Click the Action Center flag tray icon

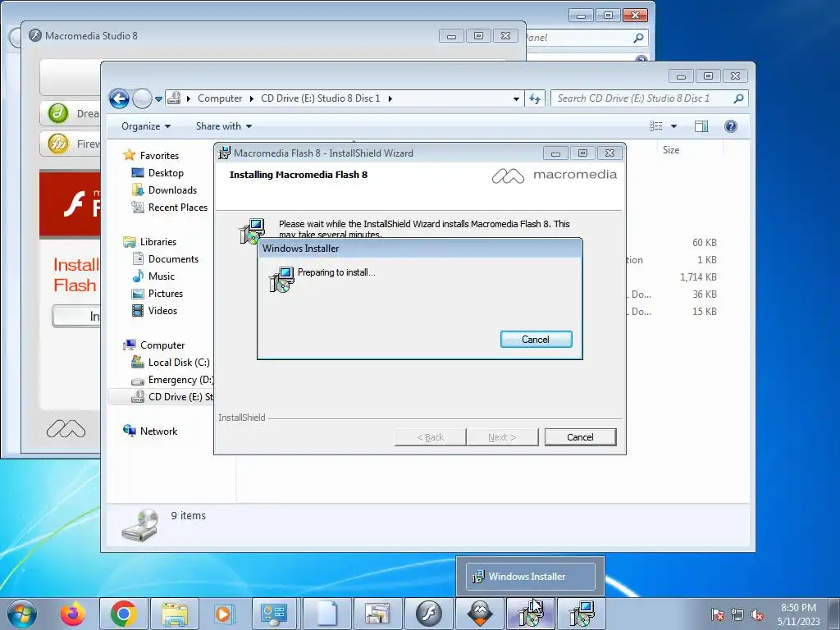(718, 614)
